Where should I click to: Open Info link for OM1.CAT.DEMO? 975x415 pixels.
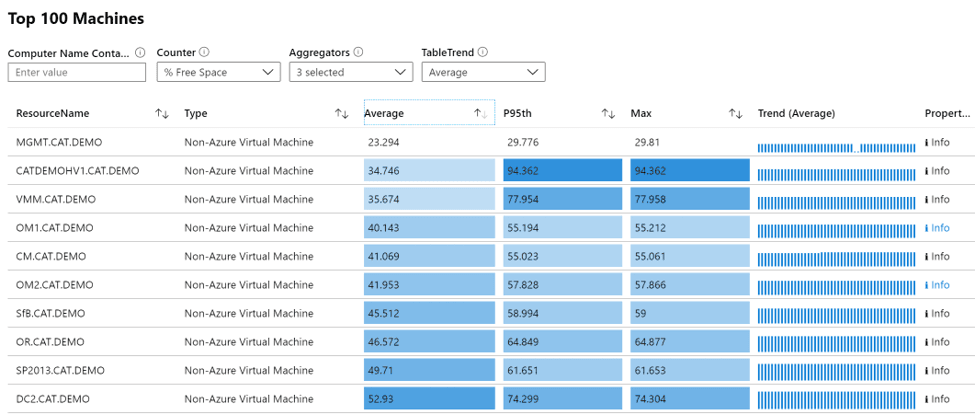click(x=937, y=228)
